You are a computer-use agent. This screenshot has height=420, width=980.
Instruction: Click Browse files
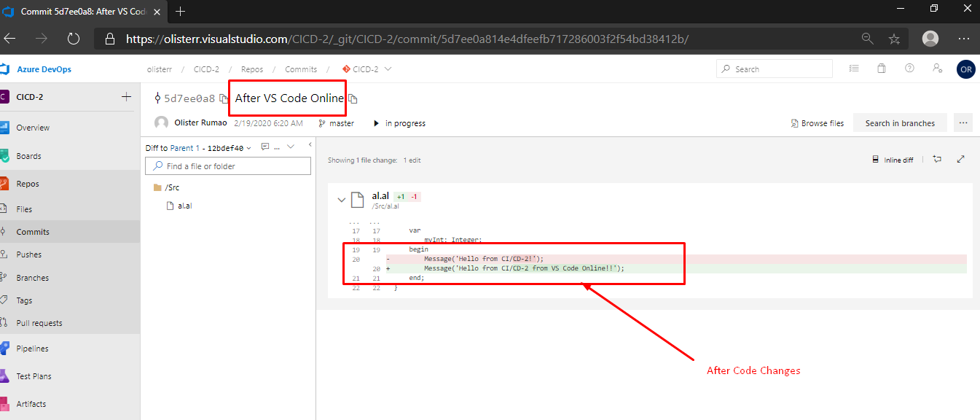tap(818, 123)
